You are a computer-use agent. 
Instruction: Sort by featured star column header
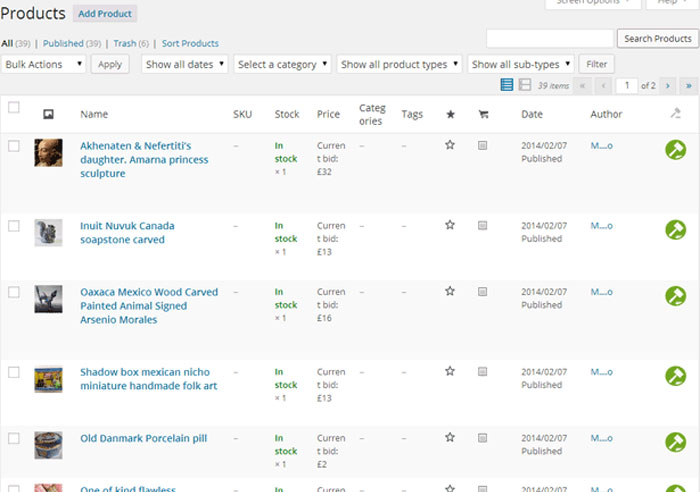(x=450, y=115)
